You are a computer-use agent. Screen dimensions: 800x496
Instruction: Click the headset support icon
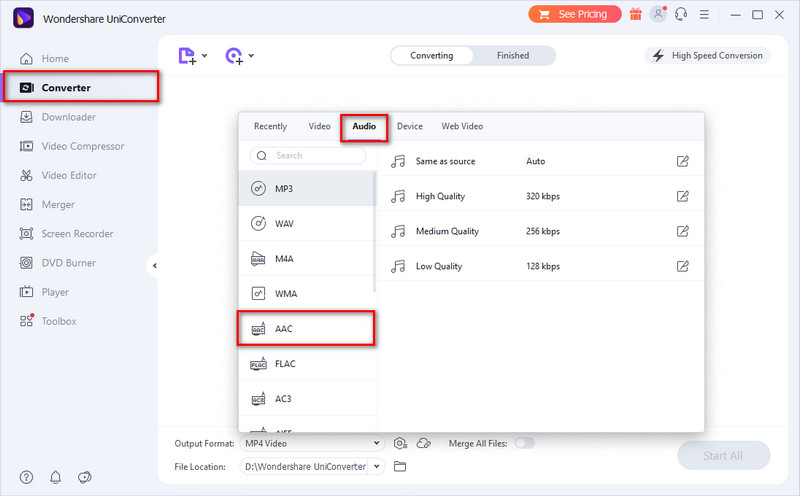[x=682, y=15]
